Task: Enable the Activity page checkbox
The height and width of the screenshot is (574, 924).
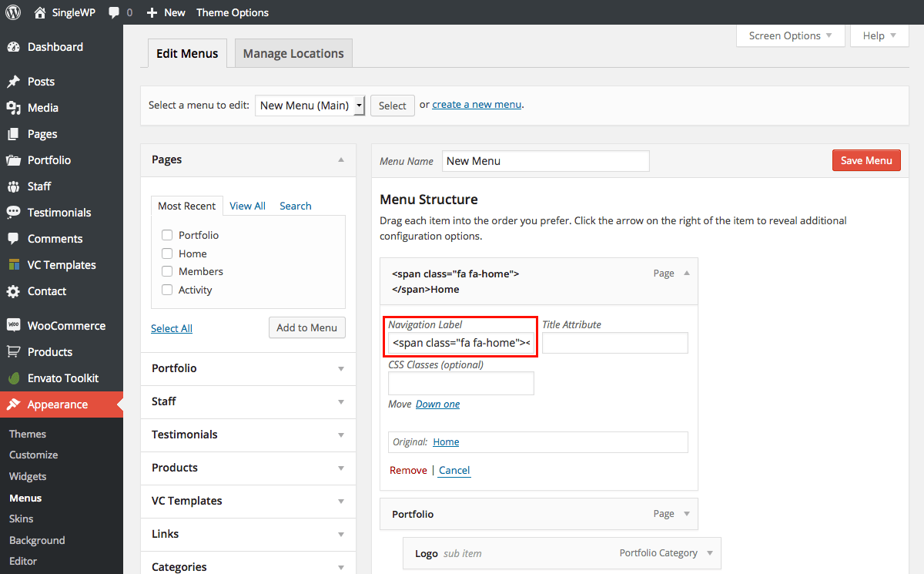Action: [x=167, y=290]
